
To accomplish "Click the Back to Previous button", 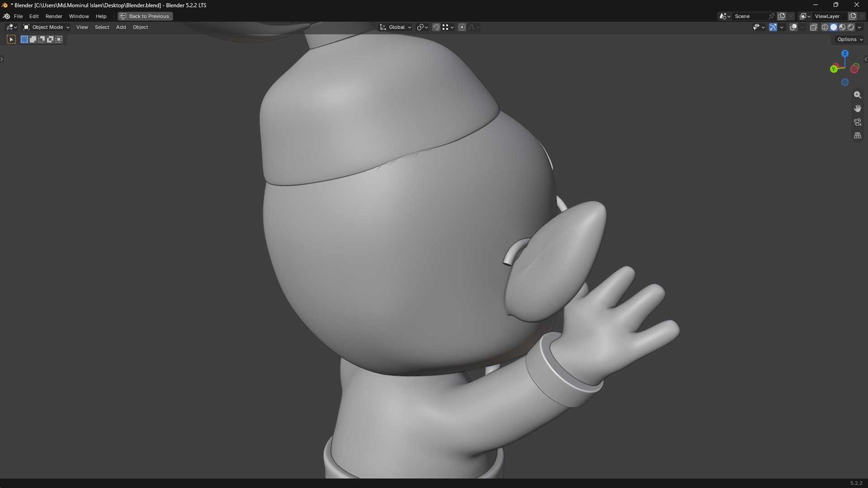I will click(145, 16).
